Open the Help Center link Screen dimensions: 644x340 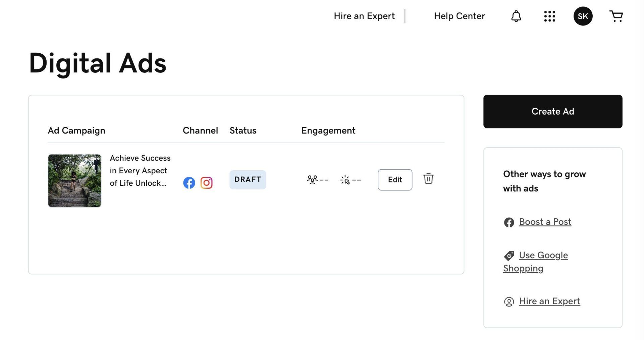tap(459, 16)
